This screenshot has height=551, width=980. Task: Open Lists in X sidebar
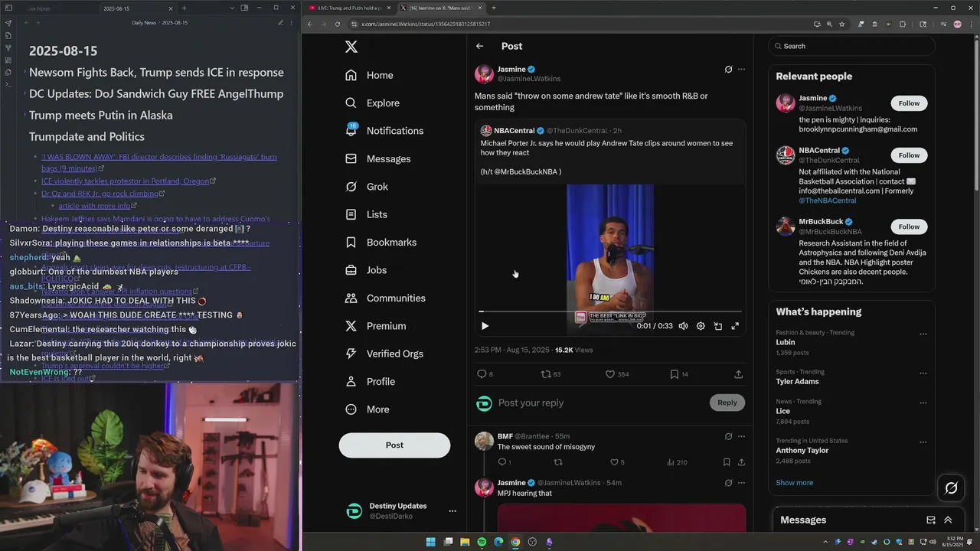click(x=366, y=214)
